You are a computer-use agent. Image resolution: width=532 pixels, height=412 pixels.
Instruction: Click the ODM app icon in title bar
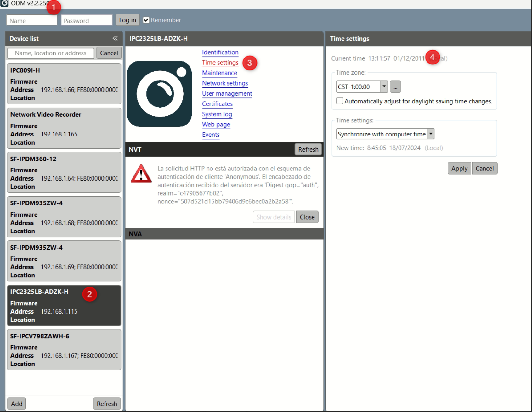[x=4, y=3]
